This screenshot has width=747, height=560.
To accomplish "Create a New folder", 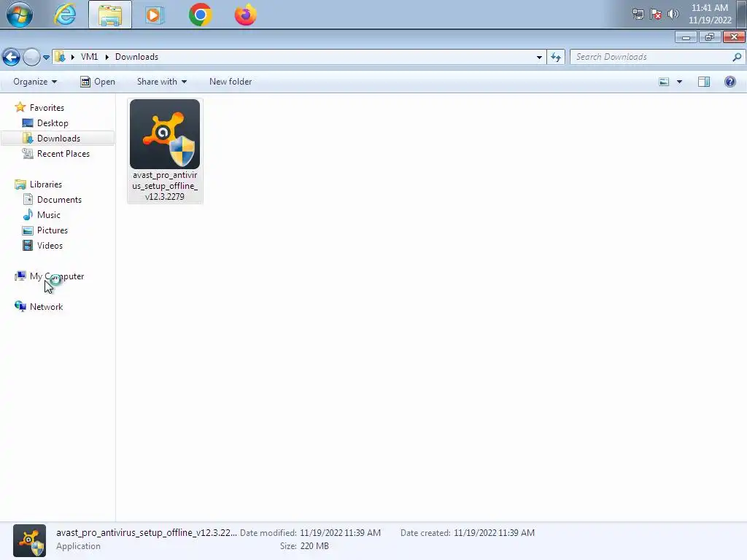I will pos(231,82).
